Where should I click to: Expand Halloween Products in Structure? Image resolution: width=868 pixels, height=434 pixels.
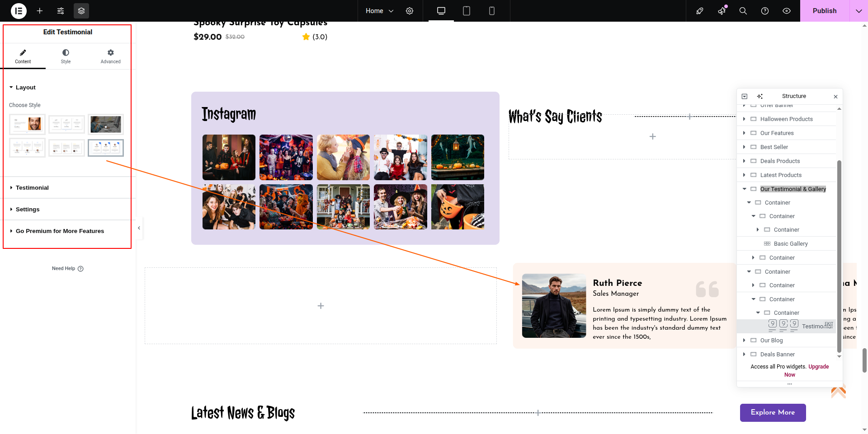point(744,119)
